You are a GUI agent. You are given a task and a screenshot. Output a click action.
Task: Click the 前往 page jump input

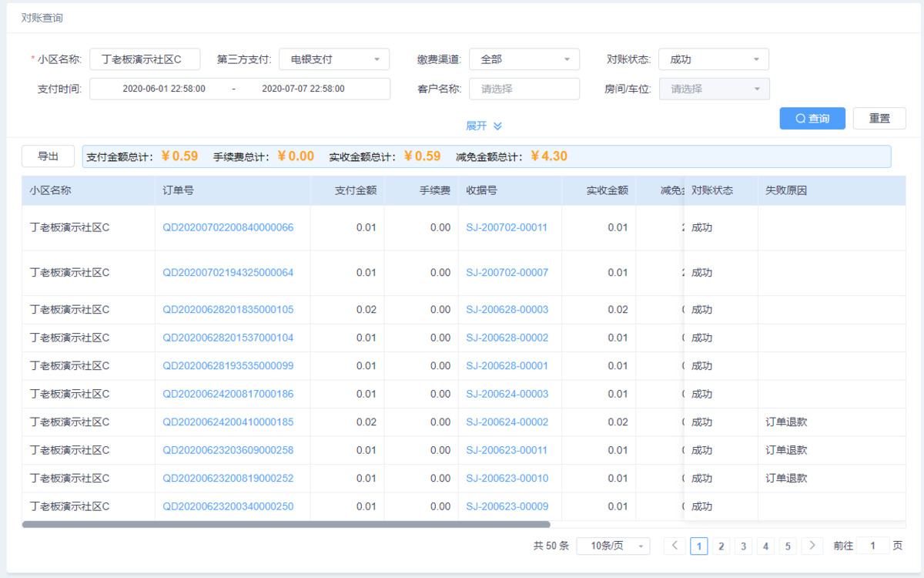(x=873, y=546)
